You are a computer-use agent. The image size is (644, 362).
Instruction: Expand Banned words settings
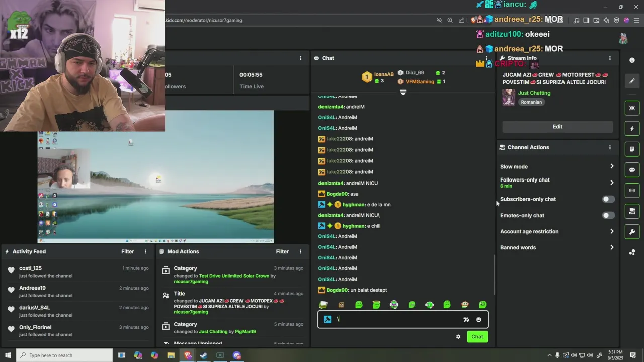557,247
